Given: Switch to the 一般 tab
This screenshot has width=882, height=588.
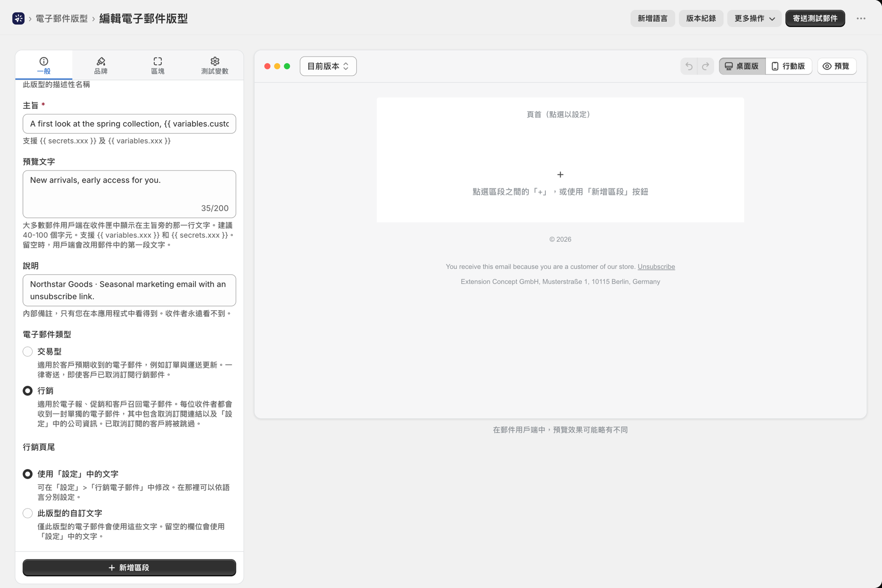Looking at the screenshot, I should point(44,65).
